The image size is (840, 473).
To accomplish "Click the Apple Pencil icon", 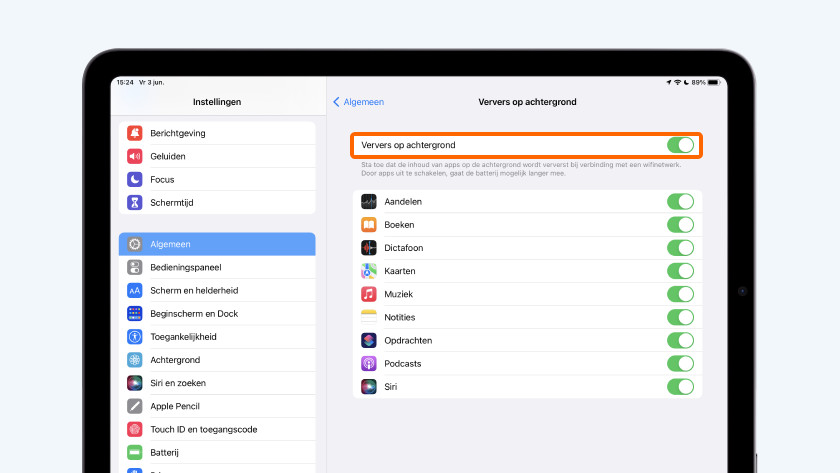I will 134,406.
